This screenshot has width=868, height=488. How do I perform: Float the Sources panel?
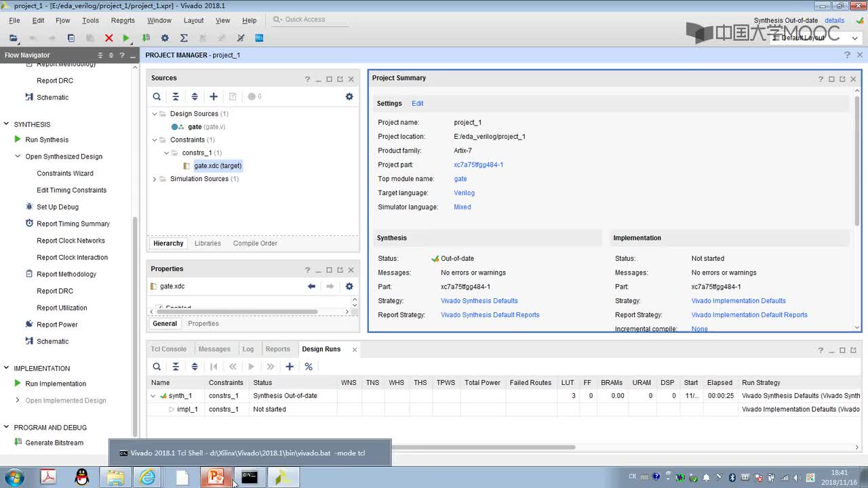pyautogui.click(x=340, y=79)
